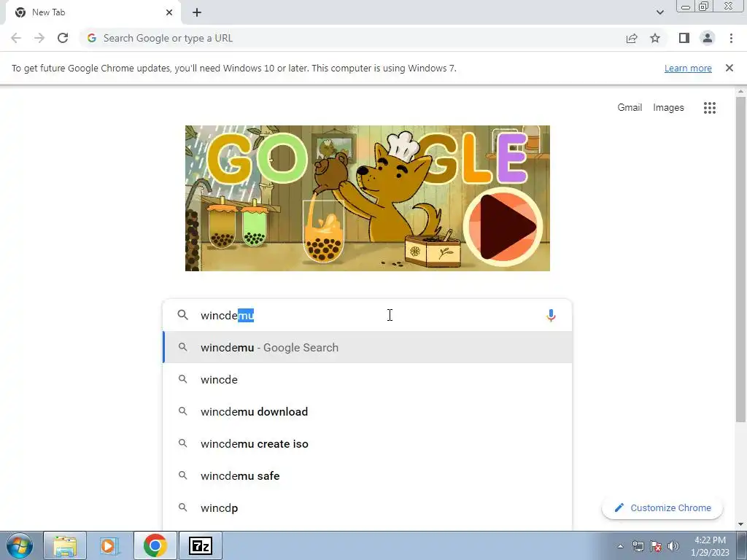Open Windows Explorer from taskbar
Image resolution: width=747 pixels, height=560 pixels.
coord(65,545)
